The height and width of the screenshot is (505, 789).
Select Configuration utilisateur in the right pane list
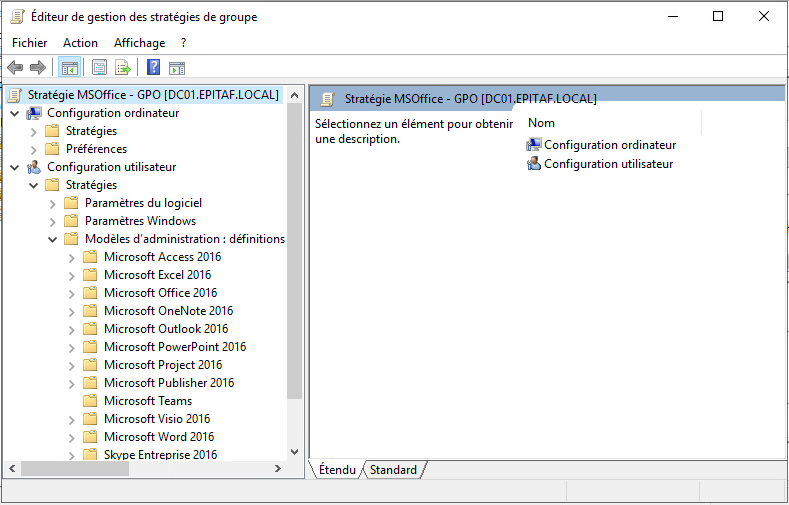click(x=608, y=164)
